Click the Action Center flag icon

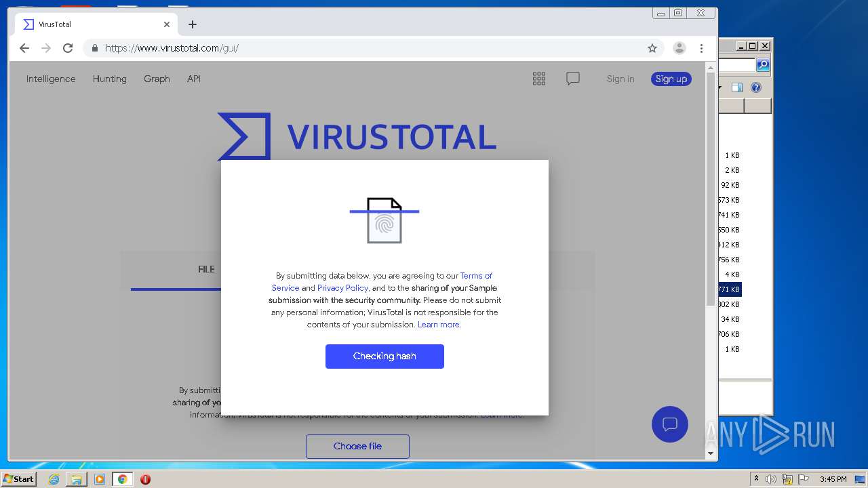(804, 479)
